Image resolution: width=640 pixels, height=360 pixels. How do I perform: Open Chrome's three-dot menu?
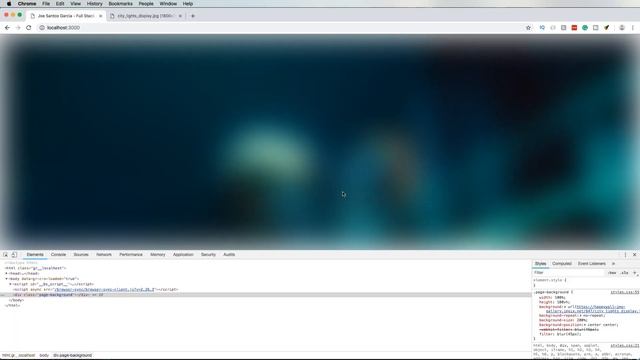tap(633, 28)
